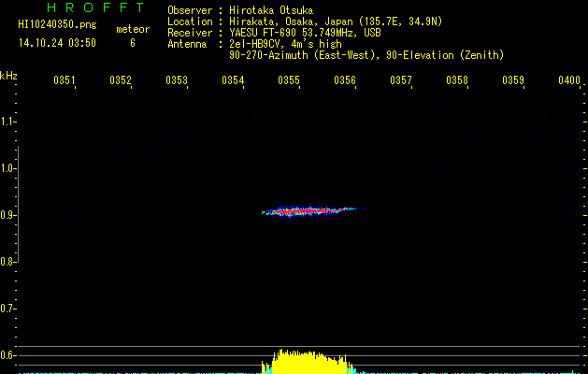The width and height of the screenshot is (588, 374).
Task: Click the Azimuth and Elevation description line
Action: pyautogui.click(x=366, y=55)
